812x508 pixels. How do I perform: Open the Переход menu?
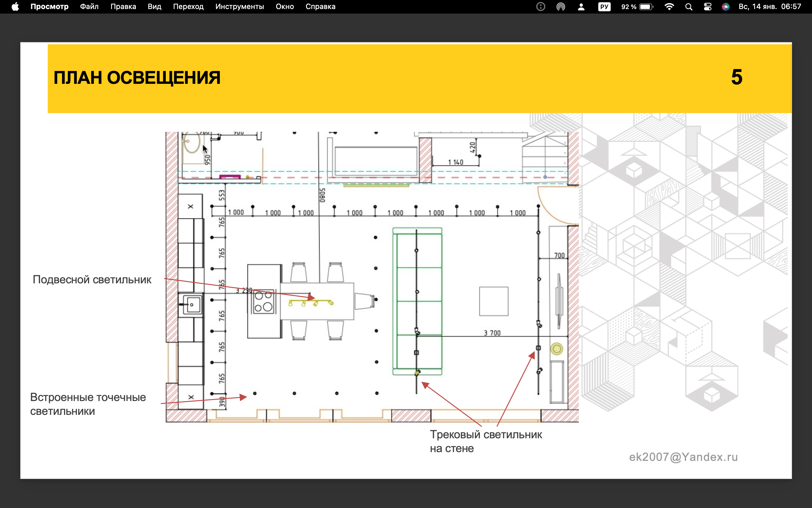188,7
